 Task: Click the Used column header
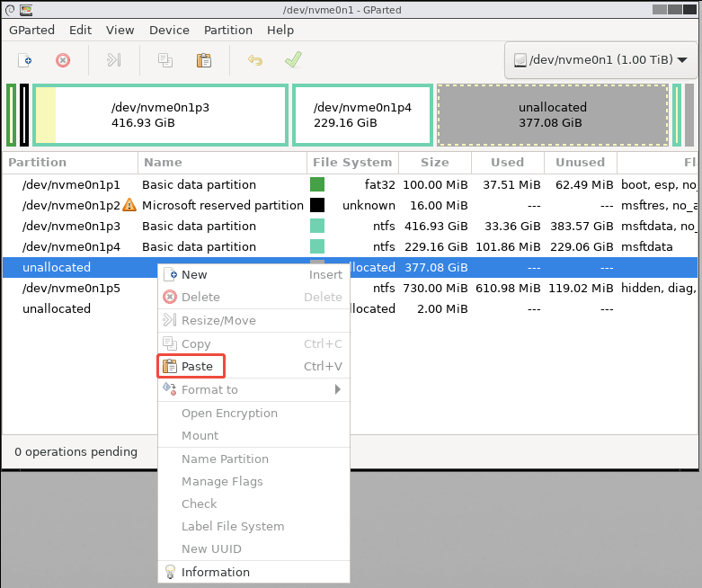[x=508, y=162]
